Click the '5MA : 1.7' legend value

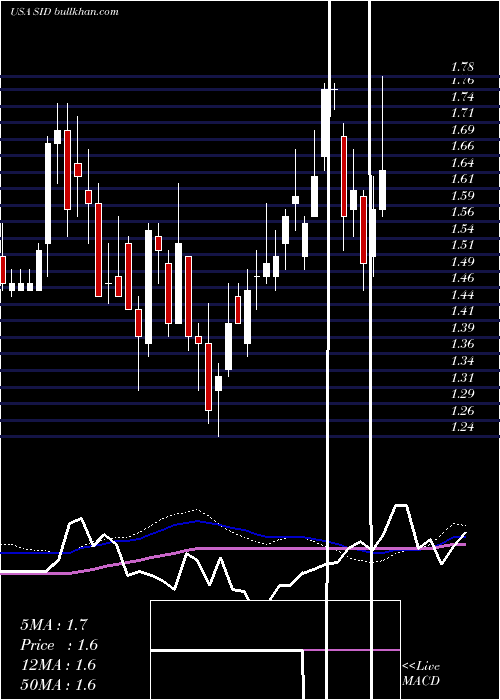click(x=54, y=625)
